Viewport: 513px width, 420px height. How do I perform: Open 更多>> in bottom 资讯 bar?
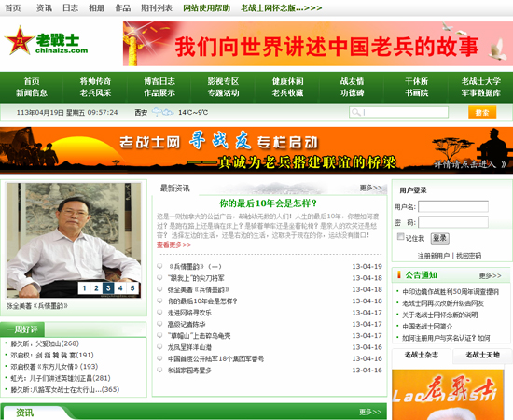(370, 412)
